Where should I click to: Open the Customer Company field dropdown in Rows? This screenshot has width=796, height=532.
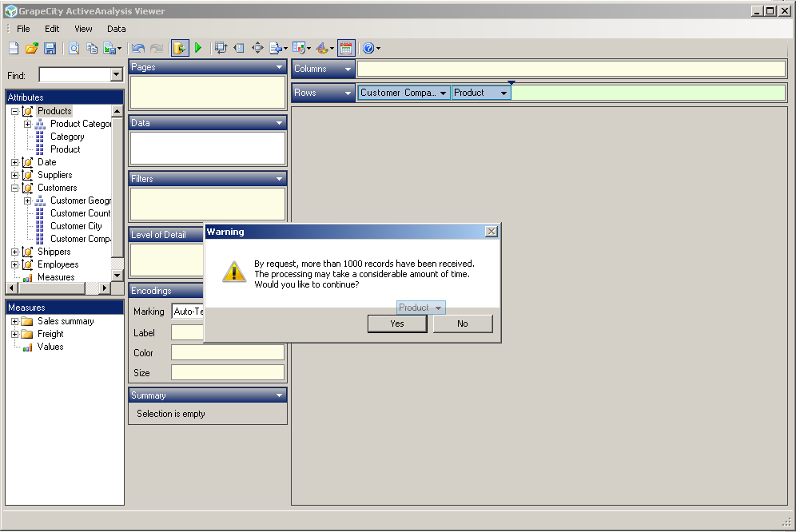tap(444, 93)
